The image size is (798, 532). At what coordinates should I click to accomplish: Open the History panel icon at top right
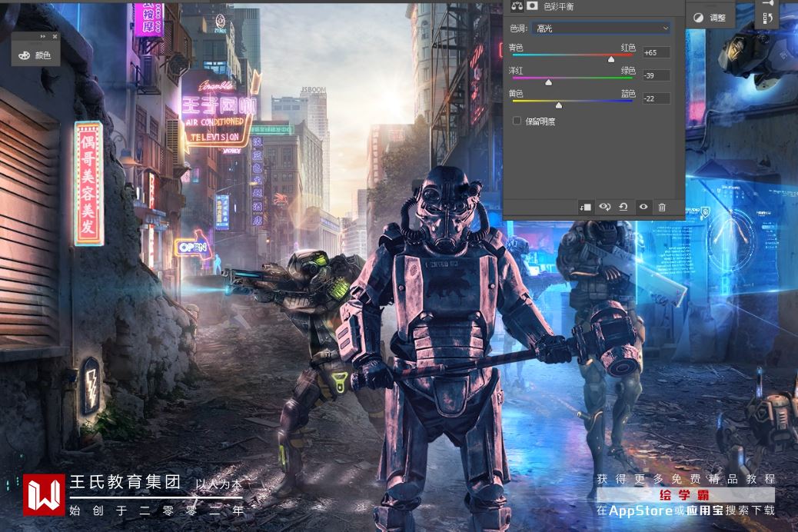(768, 18)
